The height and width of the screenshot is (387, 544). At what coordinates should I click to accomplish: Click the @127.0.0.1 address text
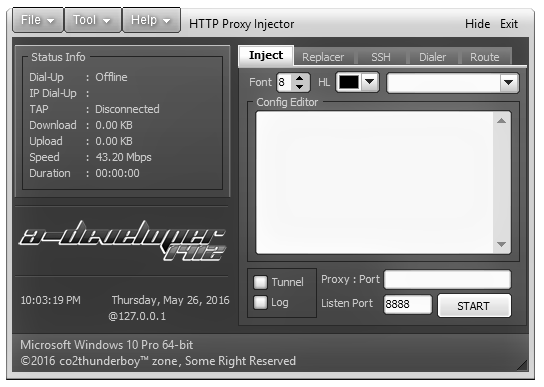point(137,316)
